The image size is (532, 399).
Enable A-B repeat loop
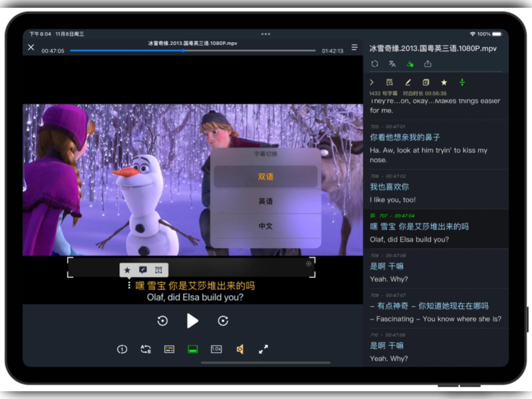point(146,349)
